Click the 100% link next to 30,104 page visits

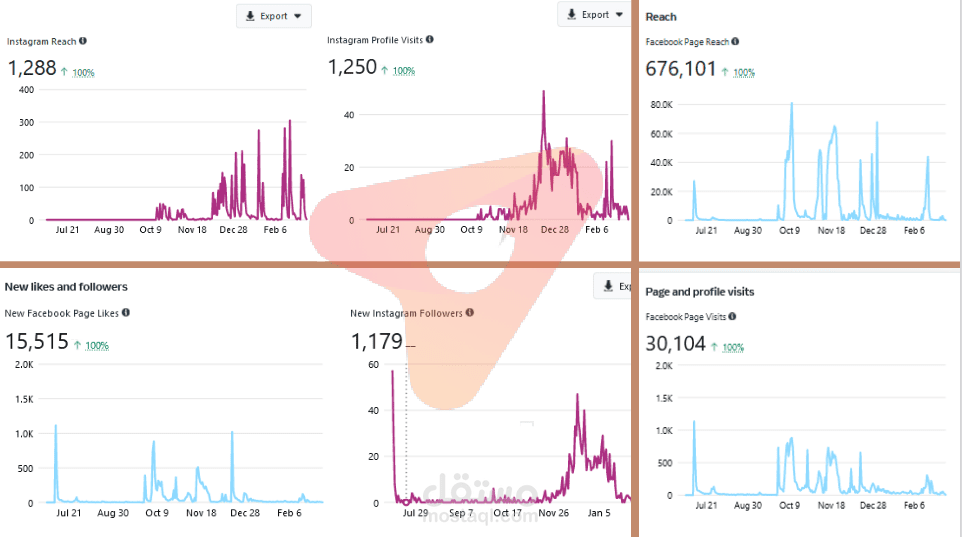point(733,347)
